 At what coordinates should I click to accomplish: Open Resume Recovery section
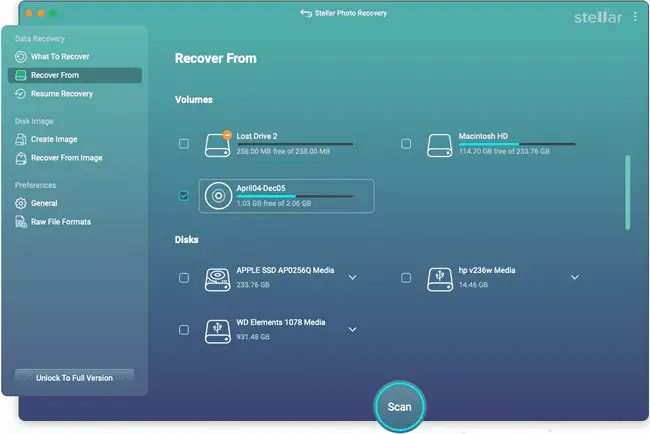pyautogui.click(x=75, y=94)
